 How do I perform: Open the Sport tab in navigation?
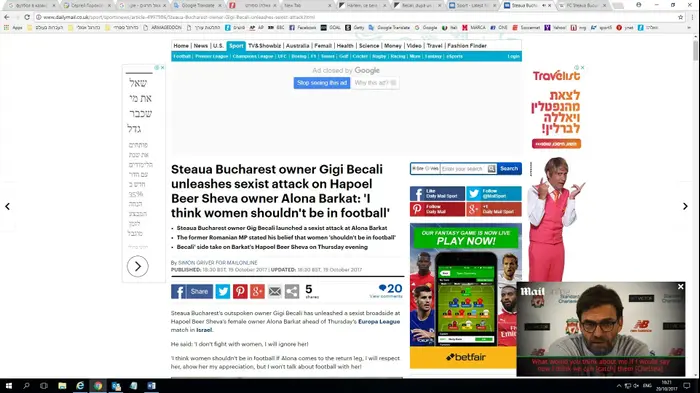tap(236, 46)
